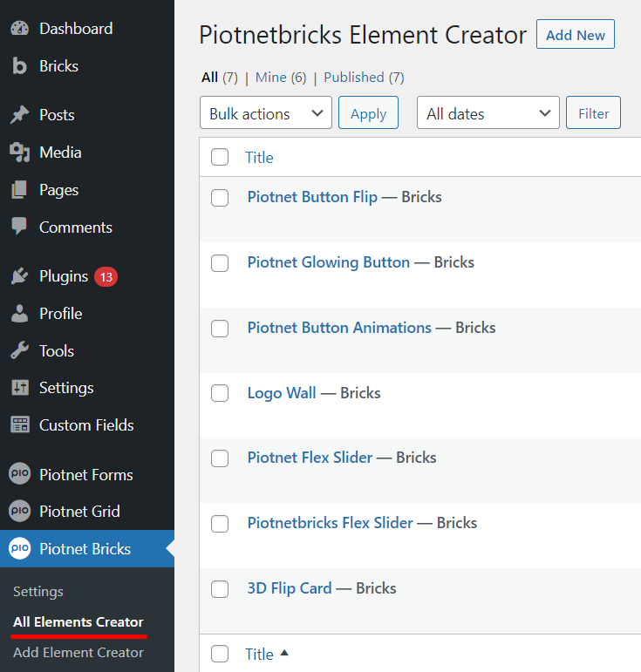Sort by the Title column in footer
The height and width of the screenshot is (672, 641).
[259, 654]
